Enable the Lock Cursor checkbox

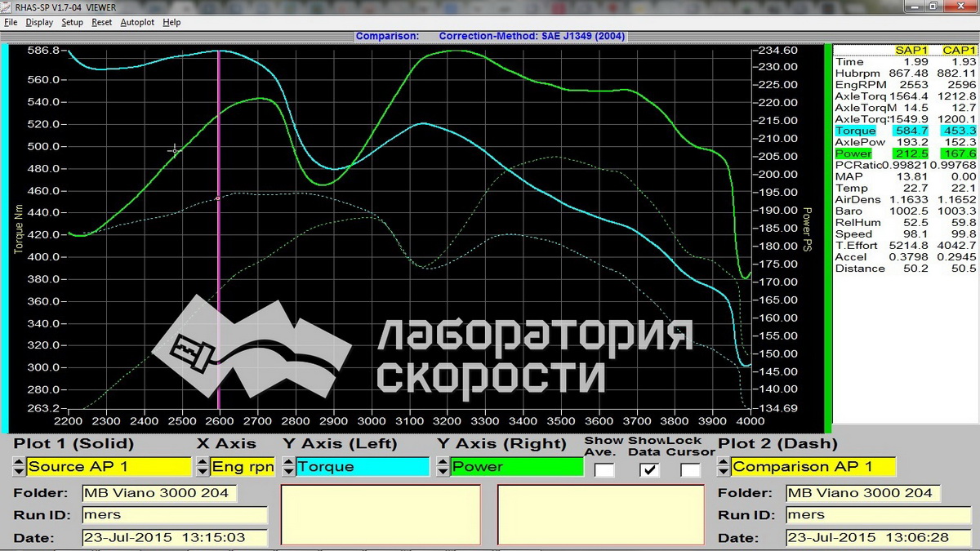point(690,469)
